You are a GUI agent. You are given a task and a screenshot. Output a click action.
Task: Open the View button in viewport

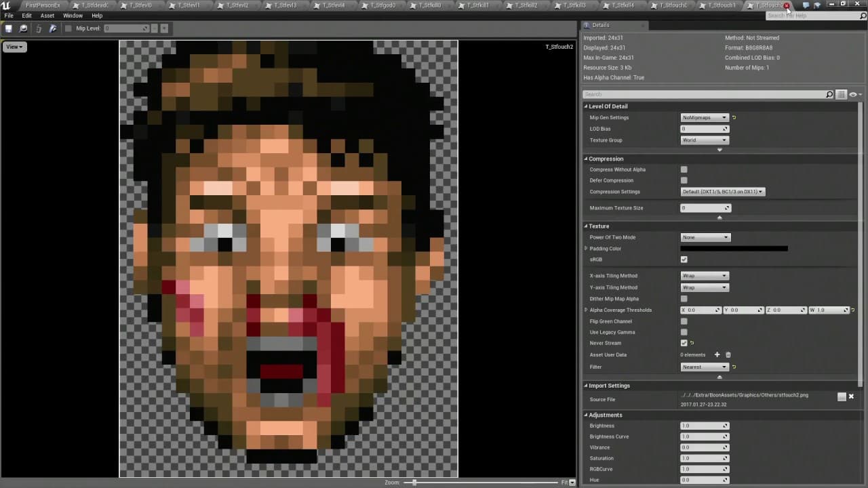(x=14, y=47)
